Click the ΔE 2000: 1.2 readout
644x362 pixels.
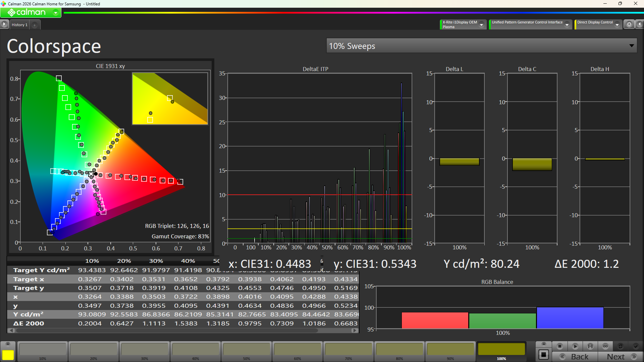(x=586, y=264)
